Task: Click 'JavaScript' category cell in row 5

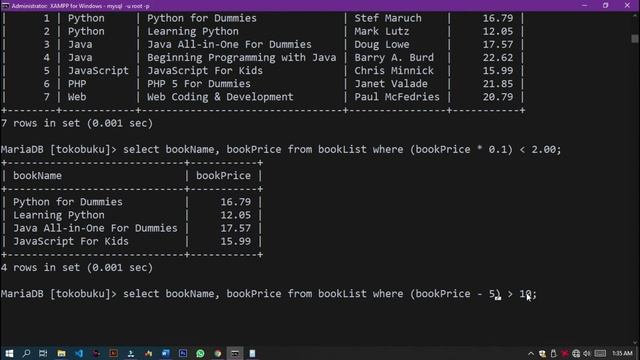Action: [98, 71]
